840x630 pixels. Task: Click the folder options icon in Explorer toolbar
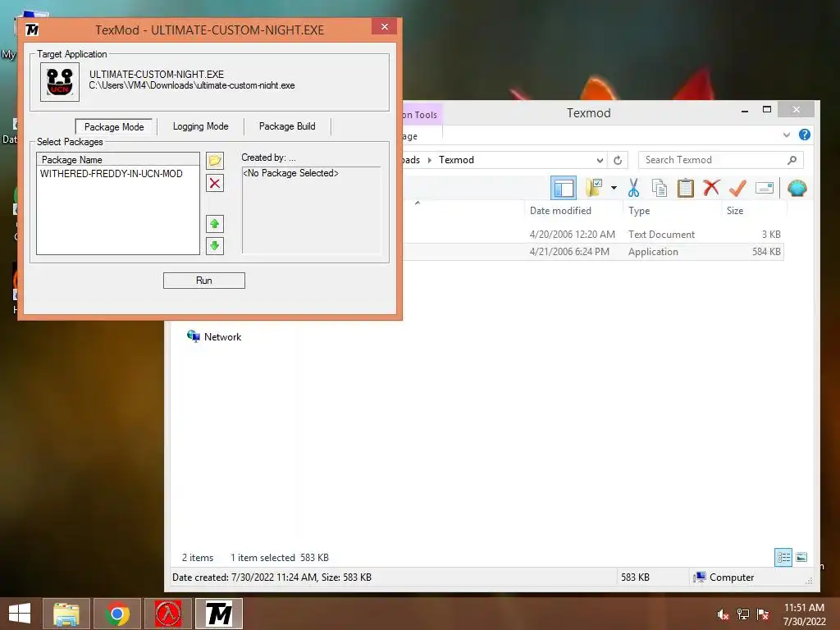point(594,188)
